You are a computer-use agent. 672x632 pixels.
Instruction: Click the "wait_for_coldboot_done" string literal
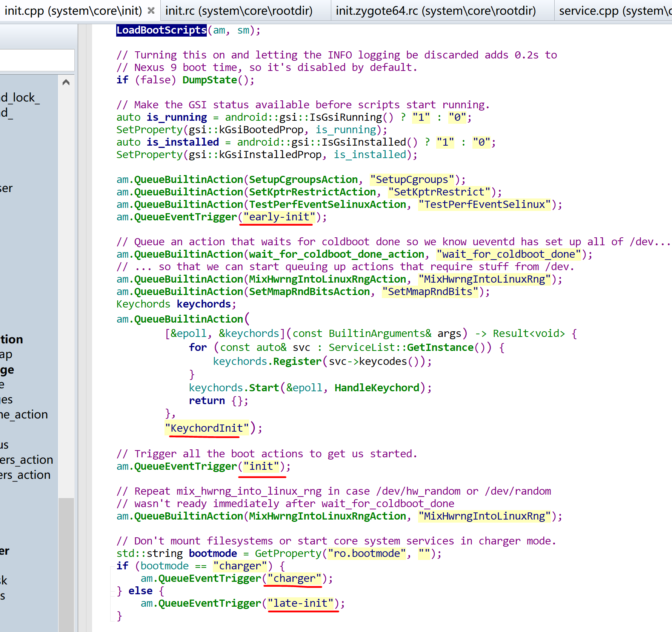pyautogui.click(x=509, y=254)
